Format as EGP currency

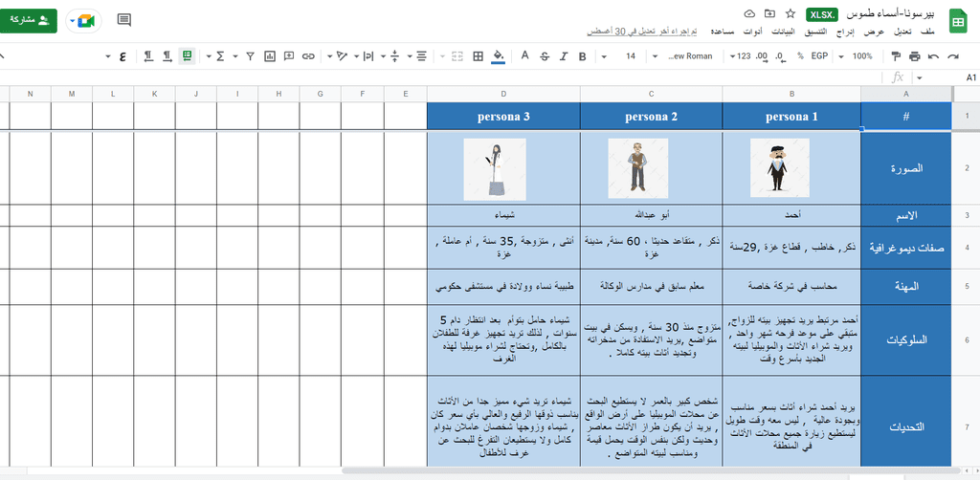click(819, 56)
